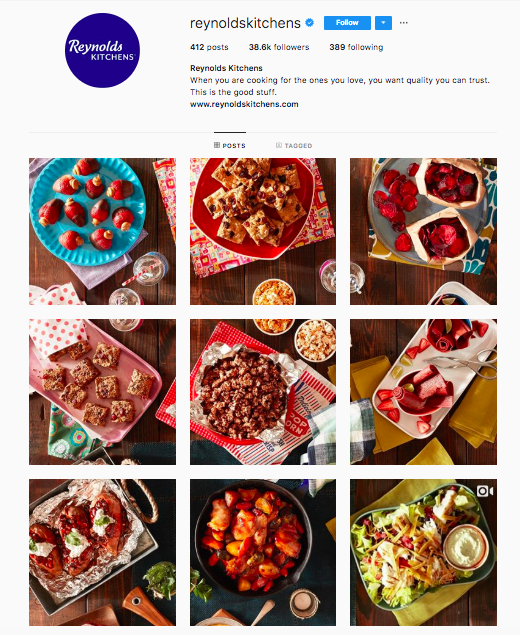Click the video camera icon on salad post
Image resolution: width=520 pixels, height=635 pixels.
[485, 491]
